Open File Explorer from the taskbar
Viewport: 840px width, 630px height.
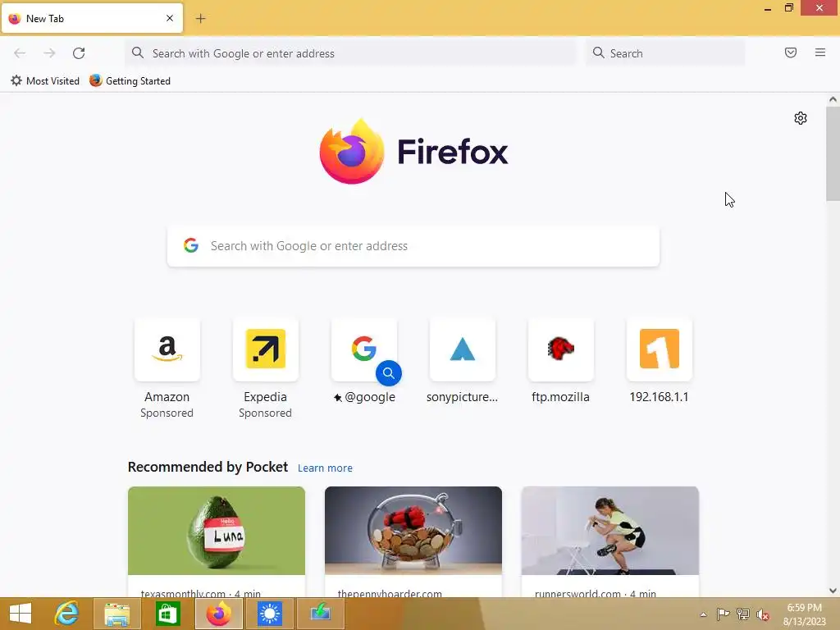point(116,614)
